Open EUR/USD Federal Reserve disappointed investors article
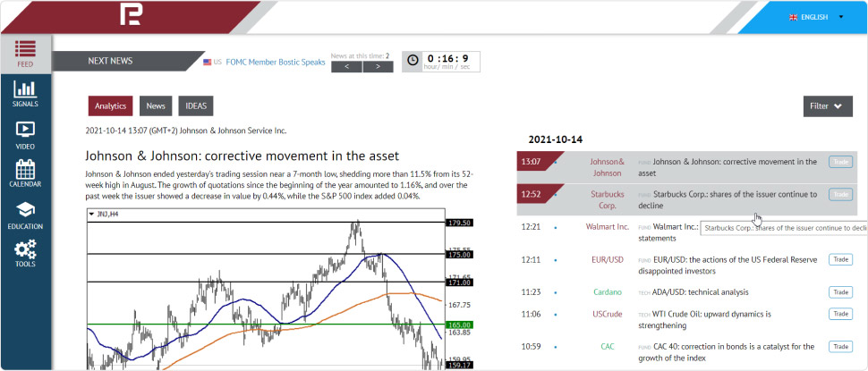 (728, 266)
